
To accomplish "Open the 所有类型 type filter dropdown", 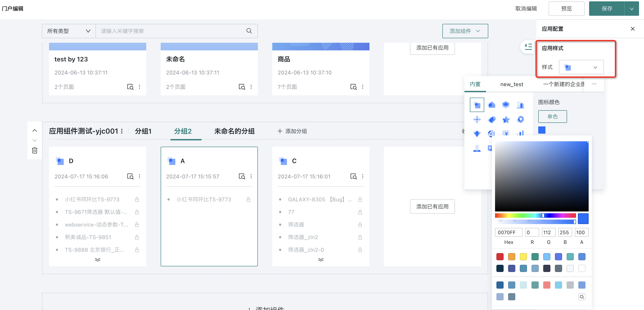I will 69,31.
